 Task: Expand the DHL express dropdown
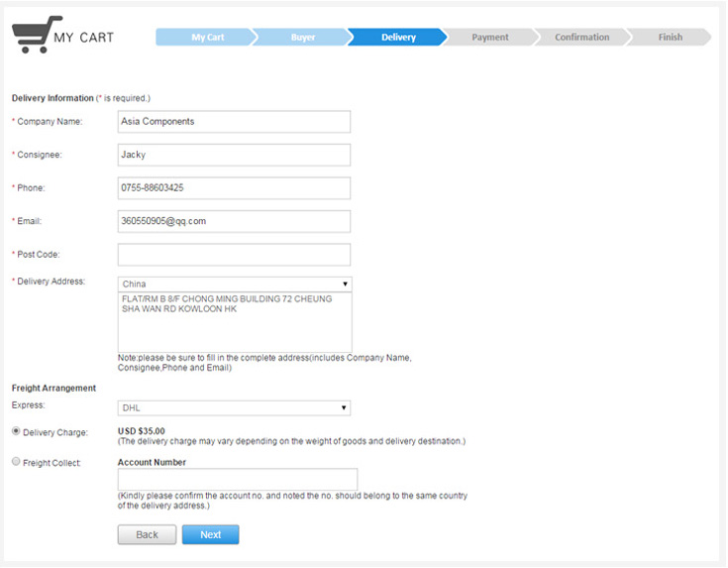(234, 407)
